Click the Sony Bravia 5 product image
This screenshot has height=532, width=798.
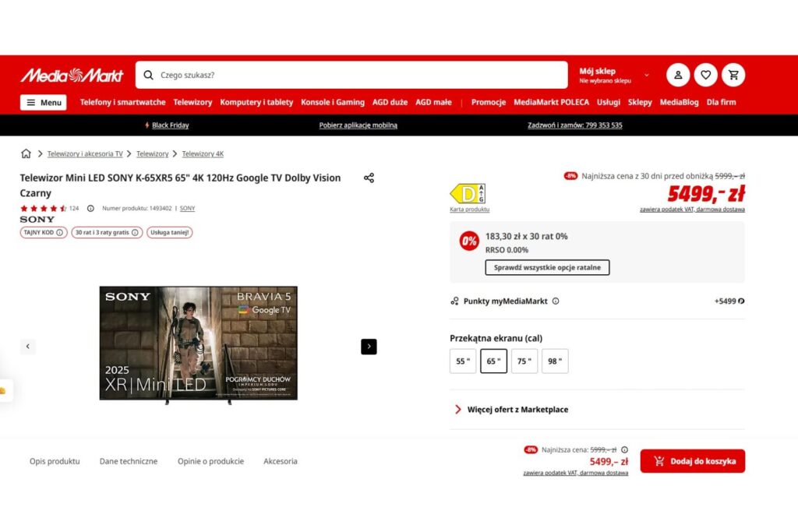coord(199,344)
